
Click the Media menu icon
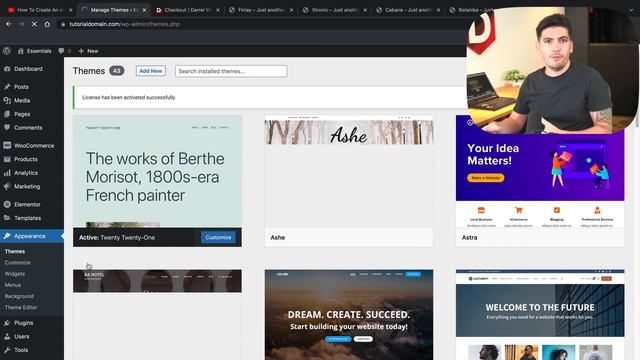point(7,100)
